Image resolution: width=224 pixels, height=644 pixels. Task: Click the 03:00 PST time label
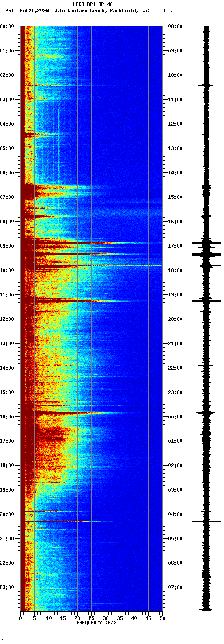pos(7,100)
